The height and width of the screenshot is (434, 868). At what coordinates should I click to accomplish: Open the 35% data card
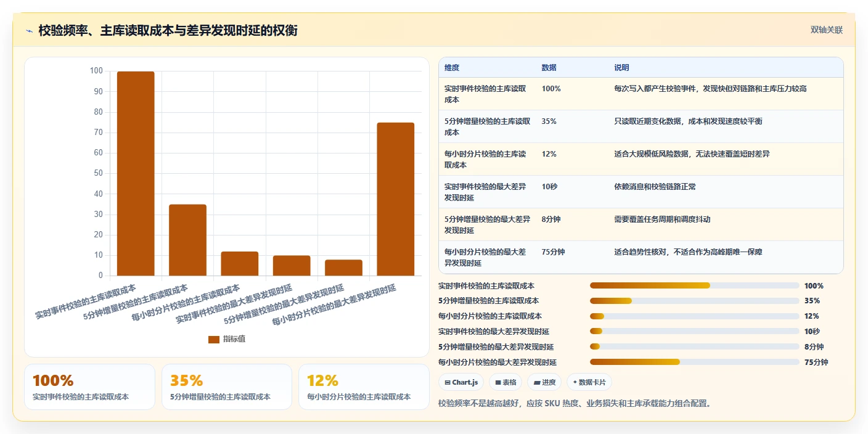pyautogui.click(x=227, y=387)
